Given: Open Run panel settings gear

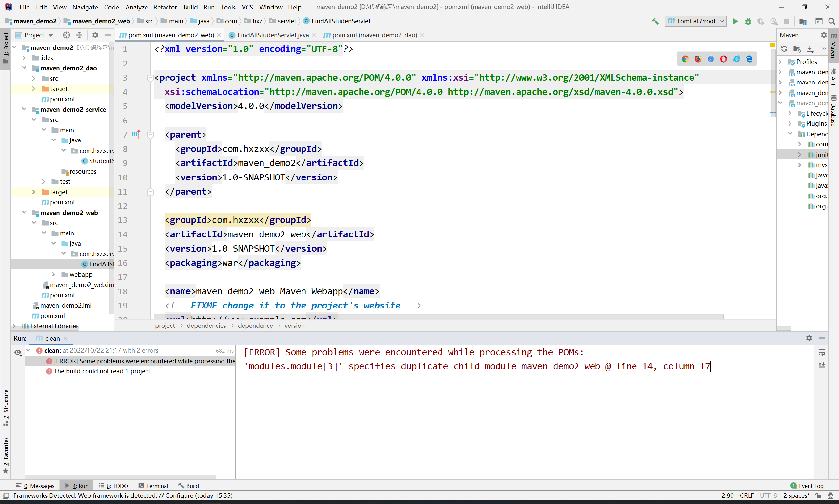Looking at the screenshot, I should point(809,338).
